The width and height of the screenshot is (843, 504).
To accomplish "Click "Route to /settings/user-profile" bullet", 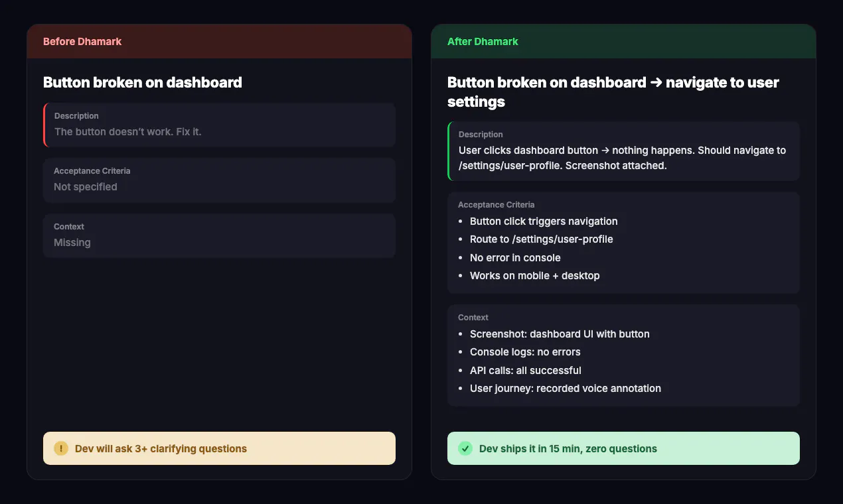I will click(542, 239).
